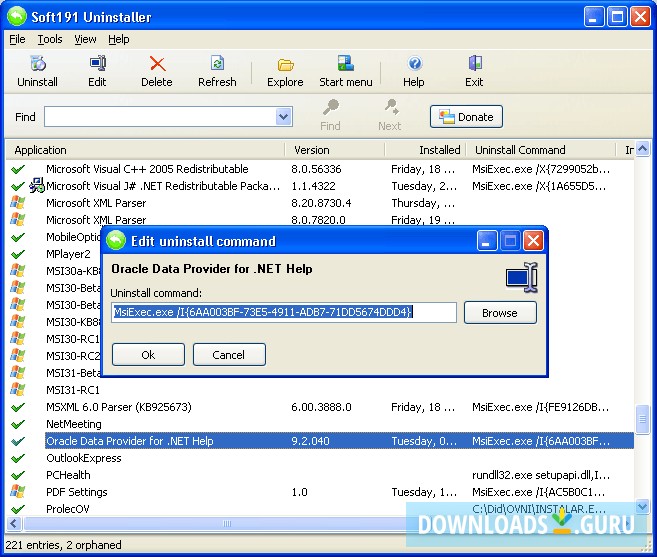This screenshot has height=557, width=657.
Task: Open the File menu
Action: [17, 39]
